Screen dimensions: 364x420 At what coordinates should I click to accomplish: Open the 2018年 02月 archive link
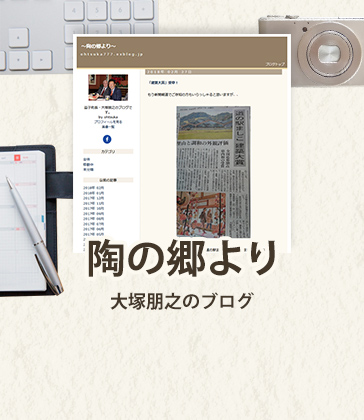(94, 188)
